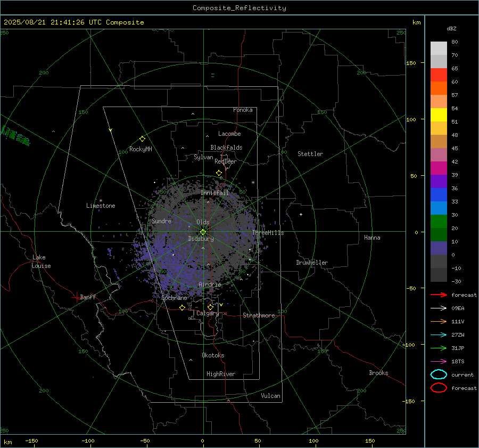Click the white 09EA arrow icon
479x448 pixels.
pos(439,308)
